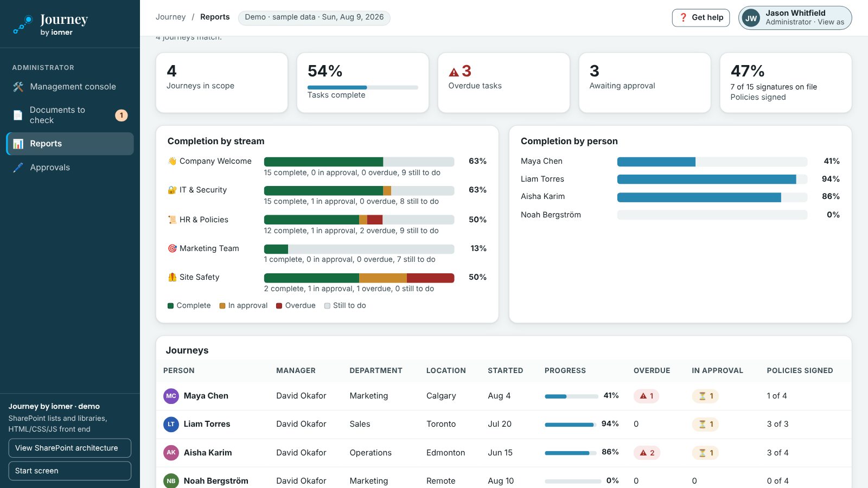Click the Still to do legend swatch
The image size is (868, 488).
point(327,306)
